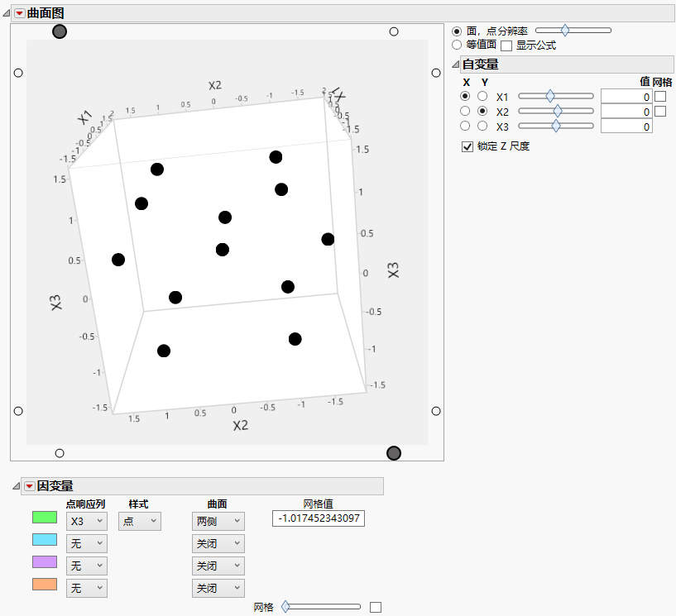The height and width of the screenshot is (616, 676).
Task: Open the second-row 曲面 dropdown showing 关闭
Action: pyautogui.click(x=218, y=543)
